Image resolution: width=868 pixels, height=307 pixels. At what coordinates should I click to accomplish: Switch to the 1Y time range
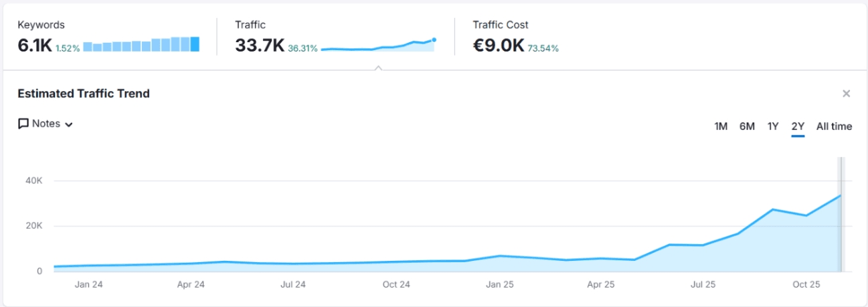pos(773,126)
